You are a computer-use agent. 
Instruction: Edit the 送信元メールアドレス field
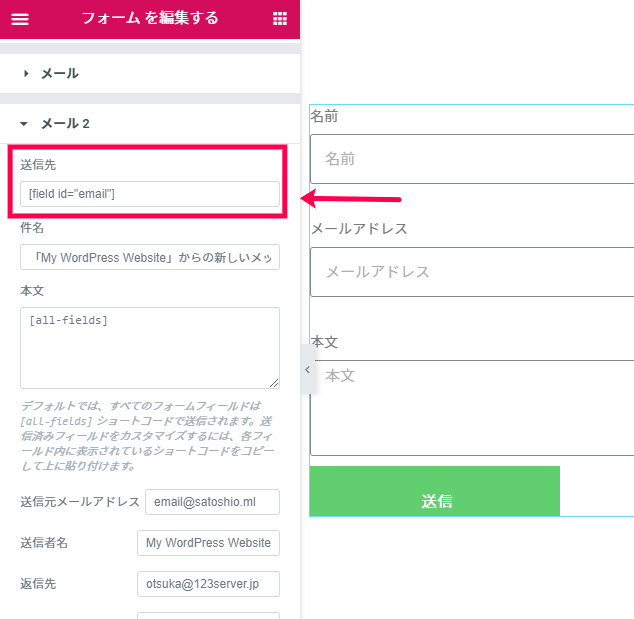[212, 502]
